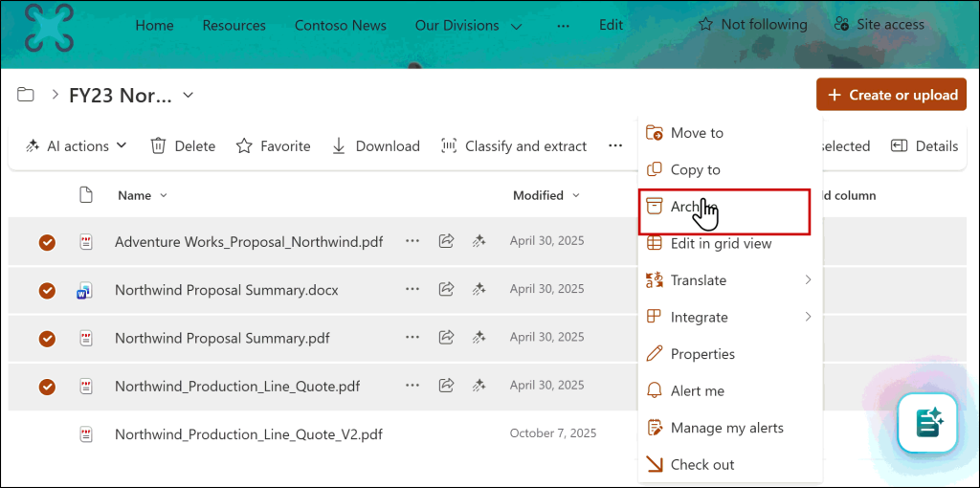Click the Create or upload button
Image resolution: width=980 pixels, height=488 pixels.
[x=891, y=95]
